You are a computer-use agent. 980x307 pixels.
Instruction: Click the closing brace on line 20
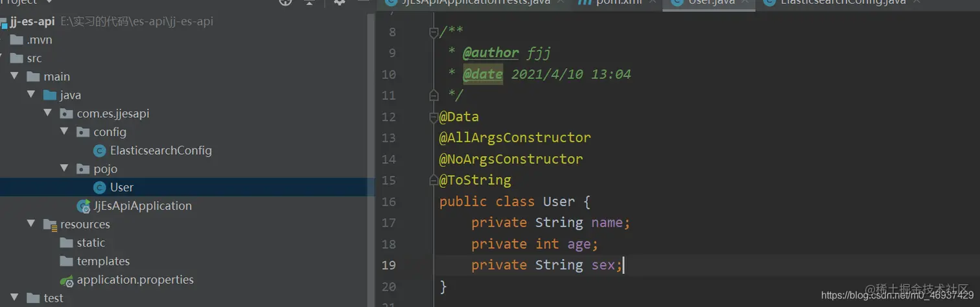[443, 286]
